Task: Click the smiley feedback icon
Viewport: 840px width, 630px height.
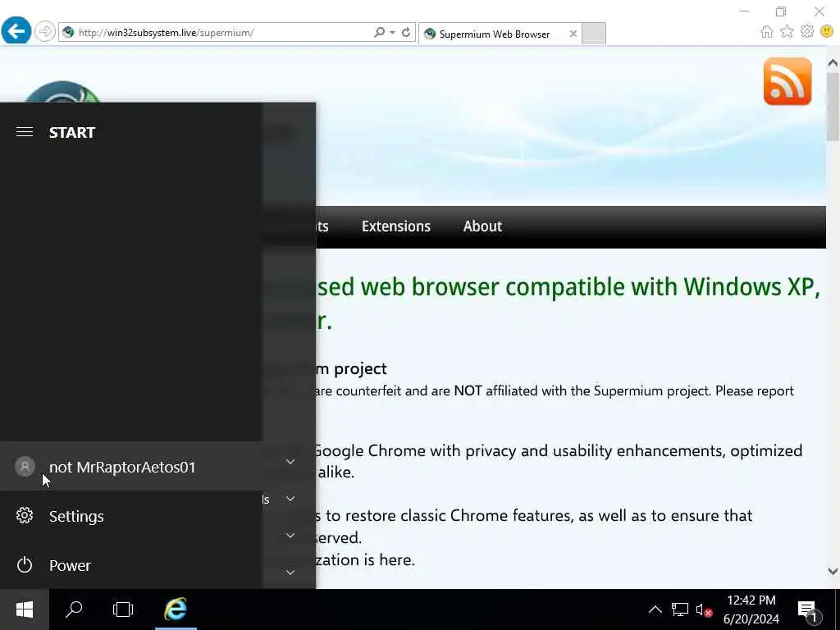Action: tap(827, 32)
